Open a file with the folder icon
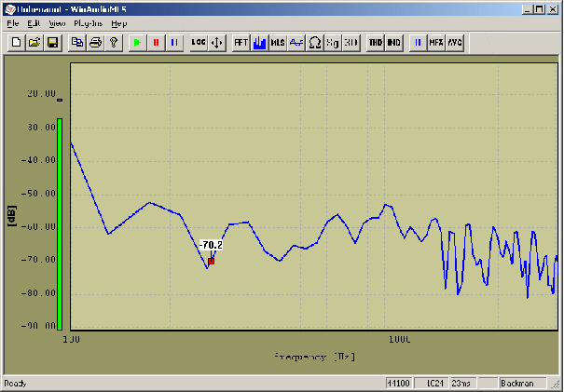This screenshot has width=564, height=392. [x=34, y=43]
